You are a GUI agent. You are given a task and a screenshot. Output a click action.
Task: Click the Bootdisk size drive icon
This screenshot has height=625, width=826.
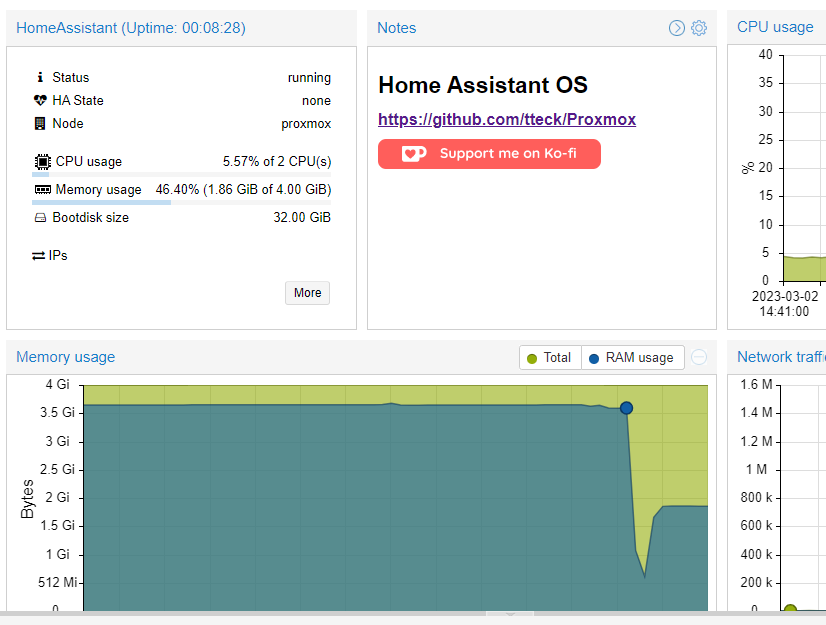40,218
